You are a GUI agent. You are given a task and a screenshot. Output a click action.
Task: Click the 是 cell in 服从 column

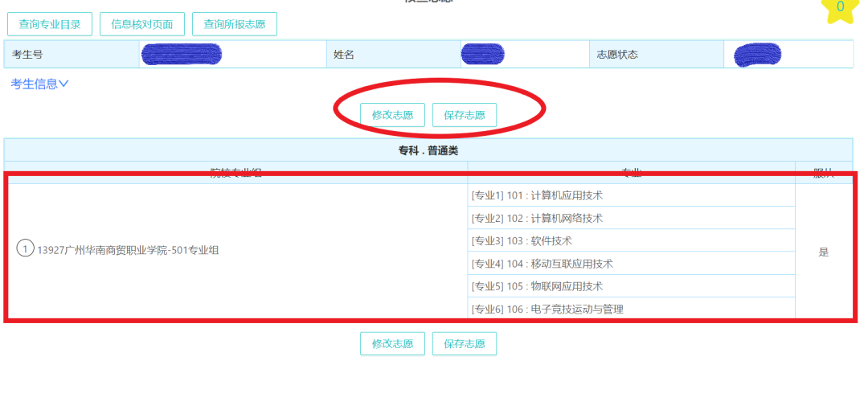point(824,252)
